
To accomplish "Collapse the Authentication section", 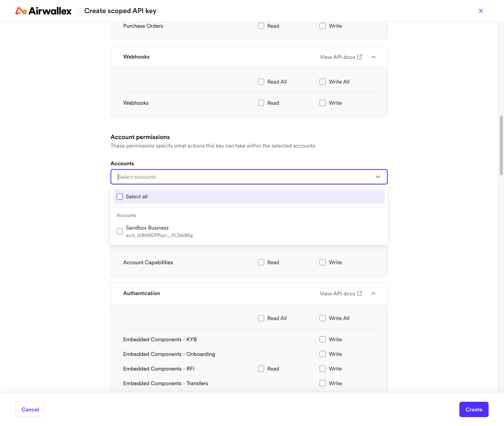I will (373, 294).
